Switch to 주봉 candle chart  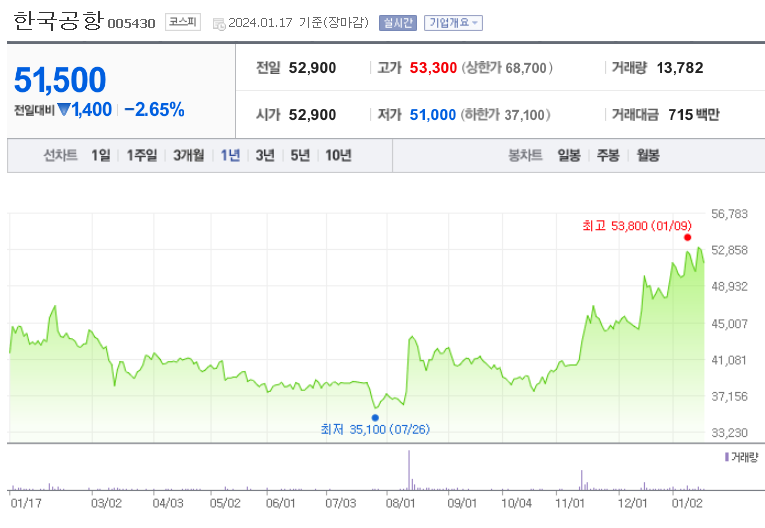click(x=608, y=156)
